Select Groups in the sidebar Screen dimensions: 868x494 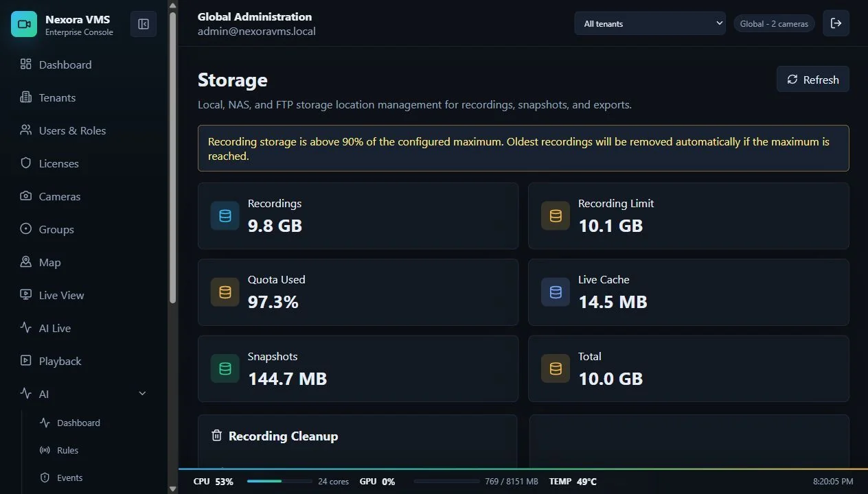[84, 229]
